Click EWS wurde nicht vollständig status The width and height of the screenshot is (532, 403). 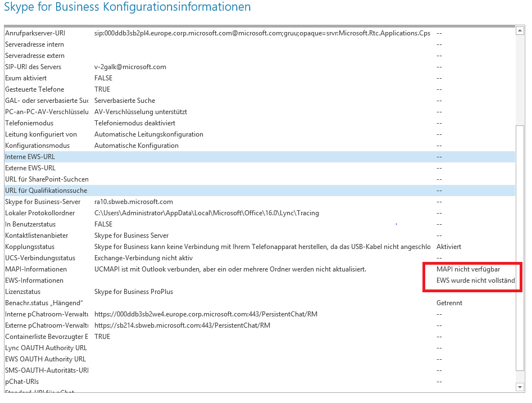point(475,280)
